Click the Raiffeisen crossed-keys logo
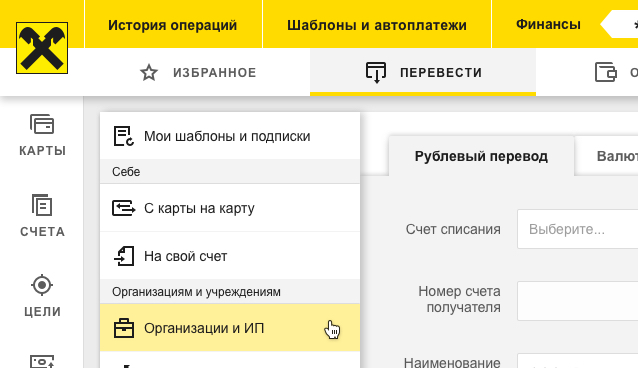 click(x=42, y=48)
